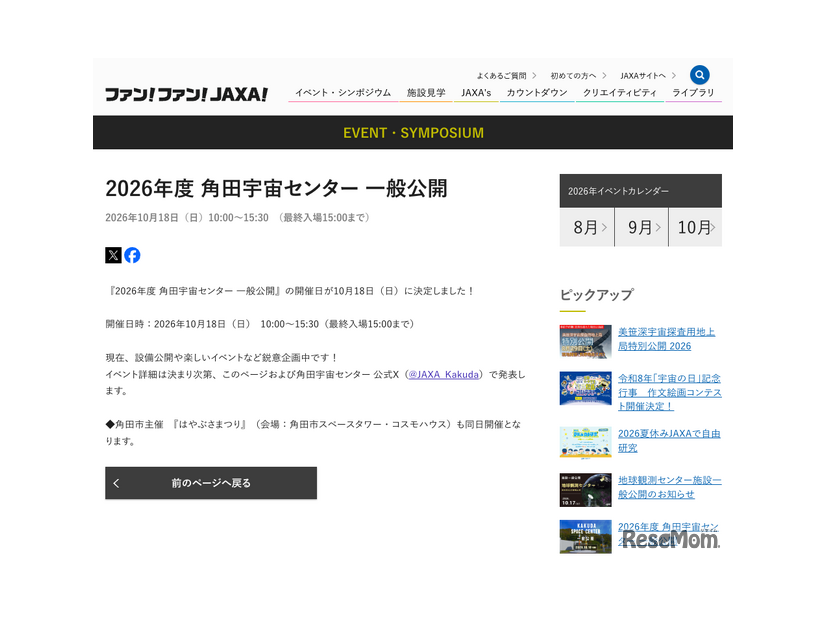Open the イベント・シンポジウム menu
Screen dimensions: 826x620
point(343,93)
